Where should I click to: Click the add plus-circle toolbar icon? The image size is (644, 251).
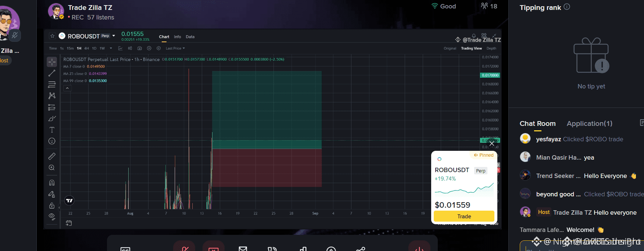149,48
